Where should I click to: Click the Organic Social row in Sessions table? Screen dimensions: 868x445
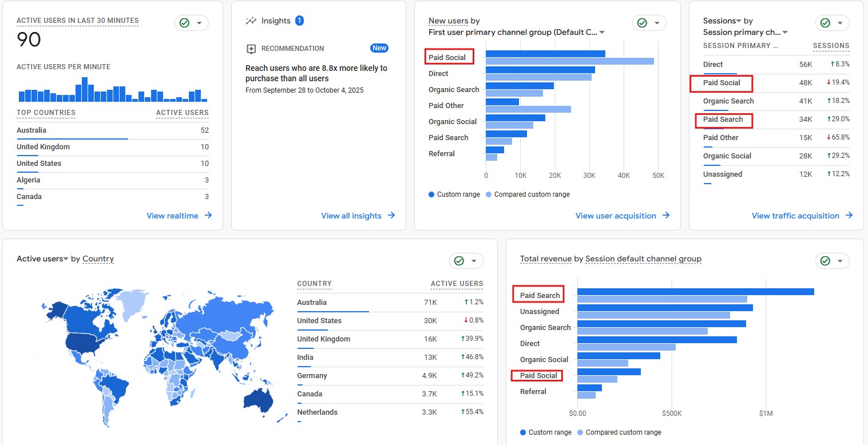(x=776, y=156)
